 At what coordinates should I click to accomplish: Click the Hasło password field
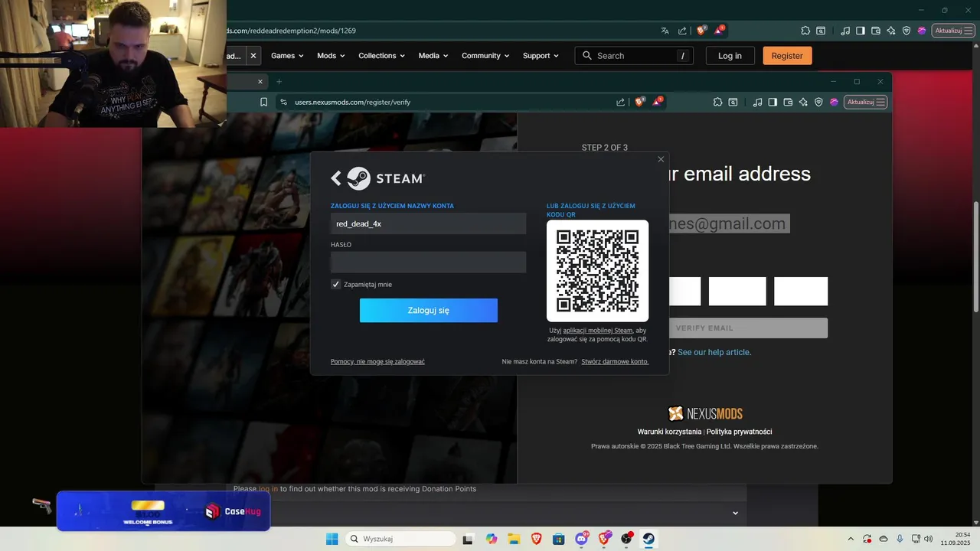click(428, 262)
